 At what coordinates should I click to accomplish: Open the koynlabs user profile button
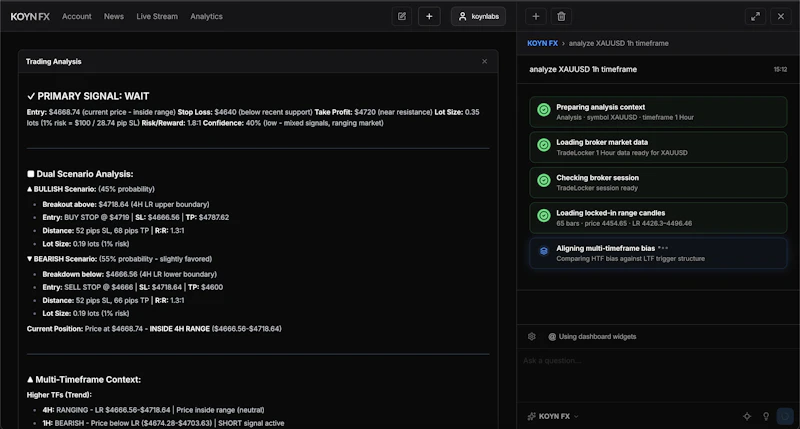click(x=479, y=16)
